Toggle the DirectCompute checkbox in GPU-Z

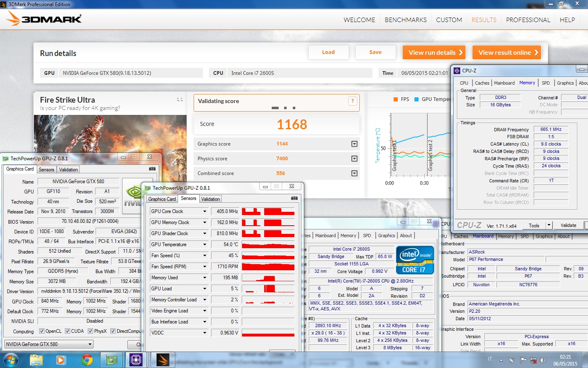pos(113,331)
